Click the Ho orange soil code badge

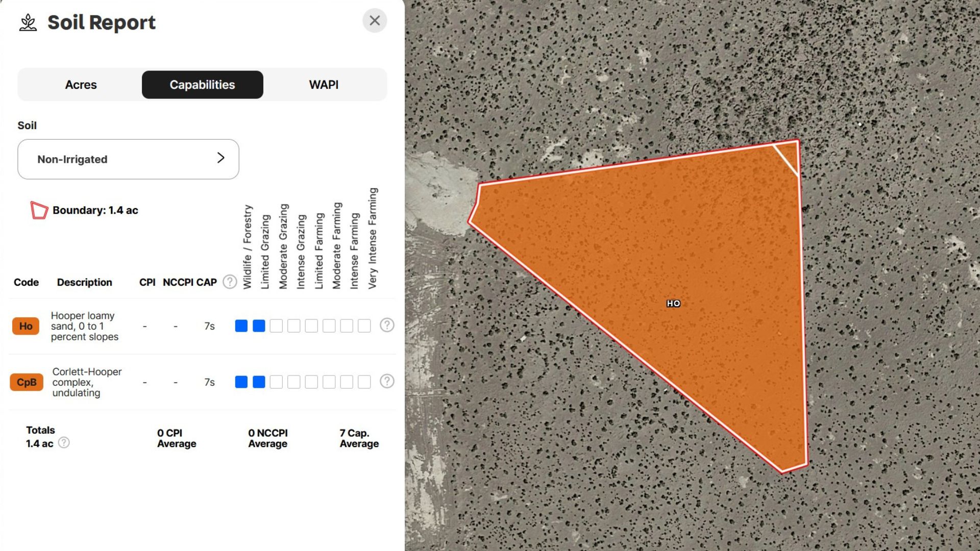tap(26, 327)
